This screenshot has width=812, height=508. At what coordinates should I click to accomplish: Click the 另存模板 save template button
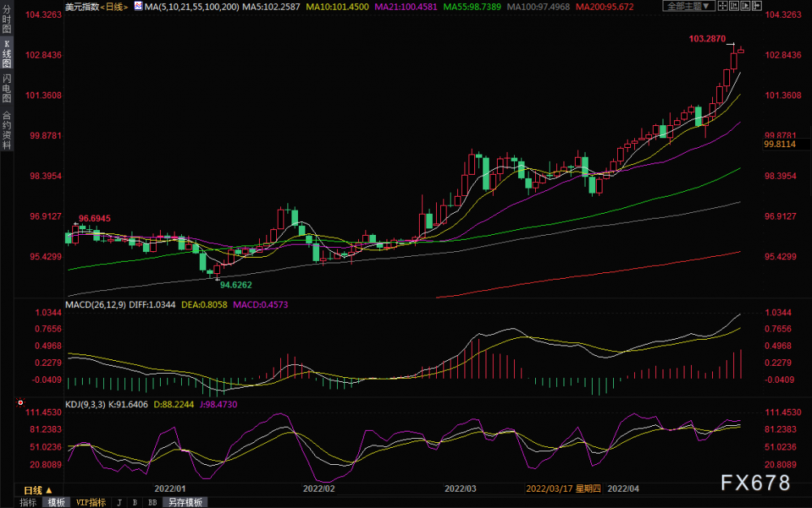click(x=185, y=502)
